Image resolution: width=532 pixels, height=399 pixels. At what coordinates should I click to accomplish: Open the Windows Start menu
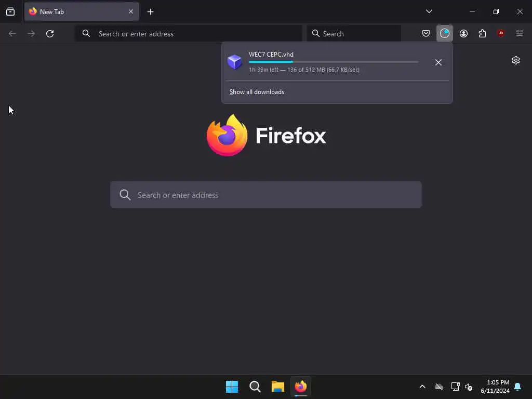[x=232, y=387]
